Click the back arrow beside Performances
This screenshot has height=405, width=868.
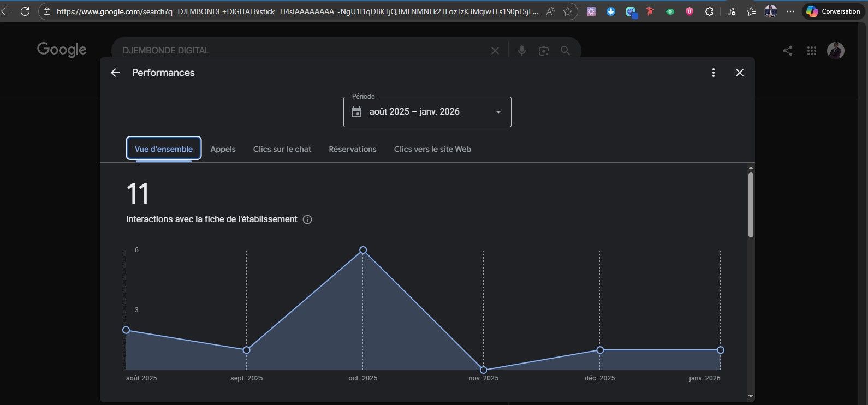point(115,73)
